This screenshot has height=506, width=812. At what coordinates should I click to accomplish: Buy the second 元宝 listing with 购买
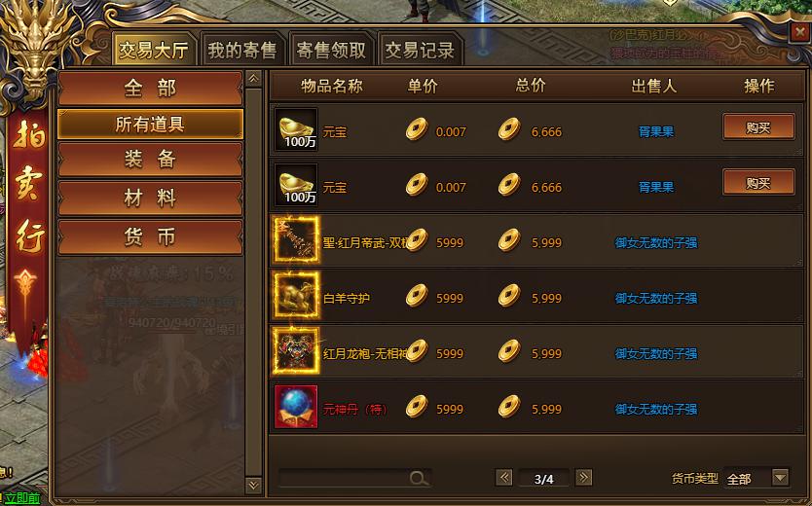pyautogui.click(x=758, y=183)
